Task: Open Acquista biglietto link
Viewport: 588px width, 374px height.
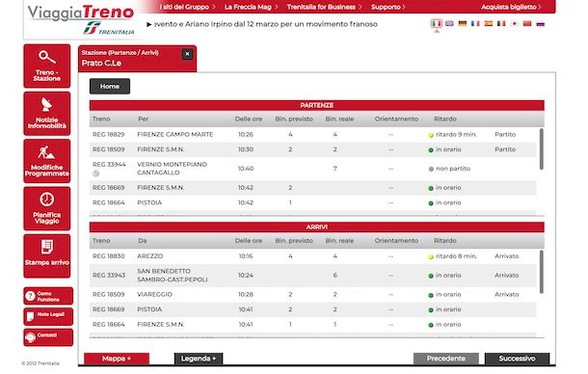Action: click(511, 7)
